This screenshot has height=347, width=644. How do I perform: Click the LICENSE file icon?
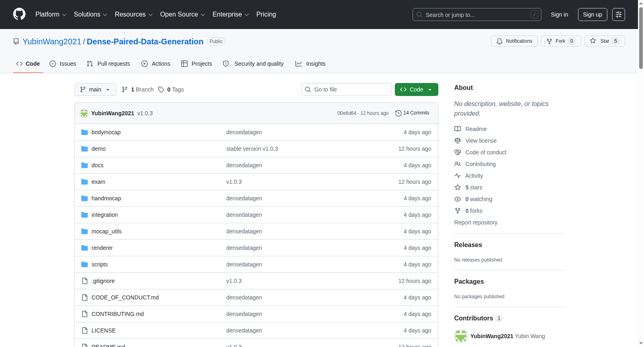point(85,330)
